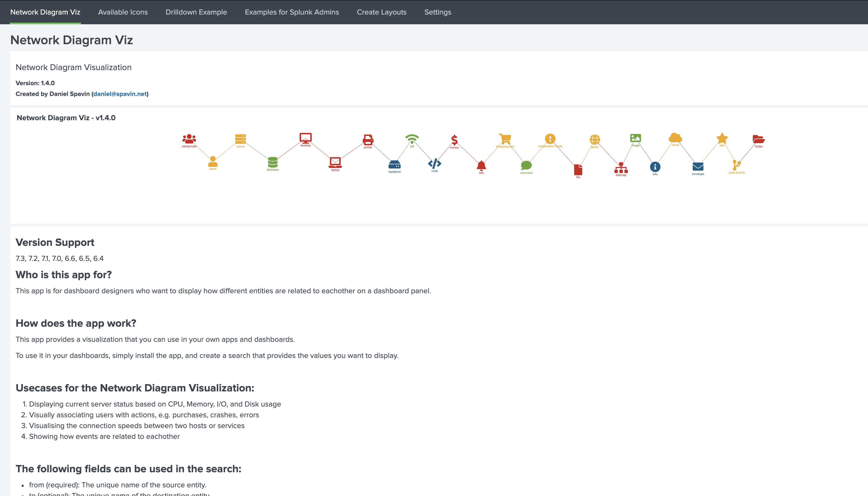This screenshot has height=496, width=868.
Task: Click the code-branch node icon
Action: click(736, 165)
